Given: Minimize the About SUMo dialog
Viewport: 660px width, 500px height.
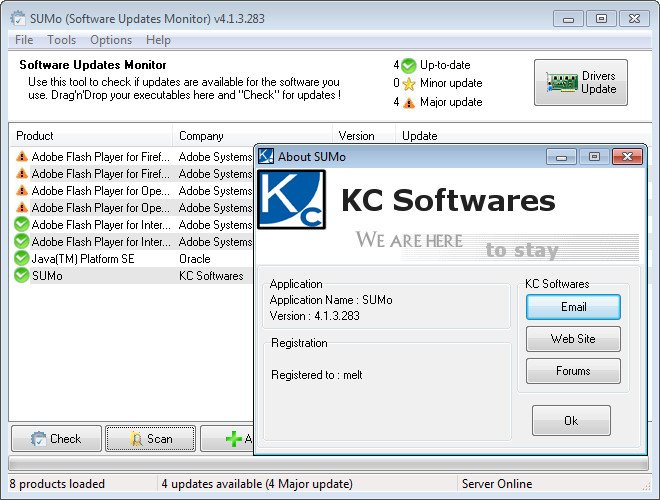Looking at the screenshot, I should point(561,157).
